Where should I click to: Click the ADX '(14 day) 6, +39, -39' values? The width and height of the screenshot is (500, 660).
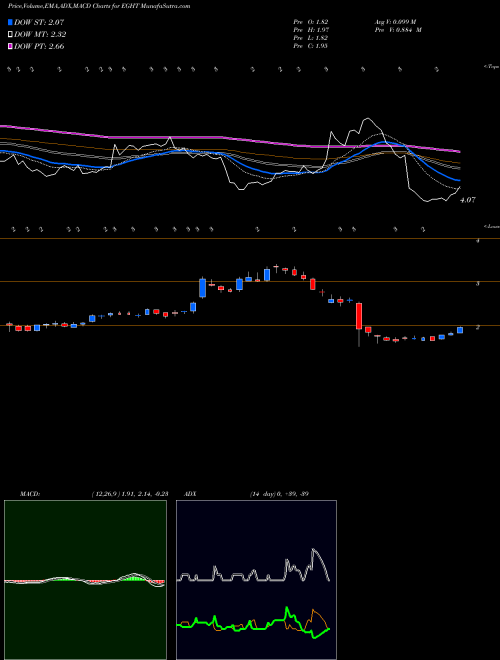pos(279,494)
